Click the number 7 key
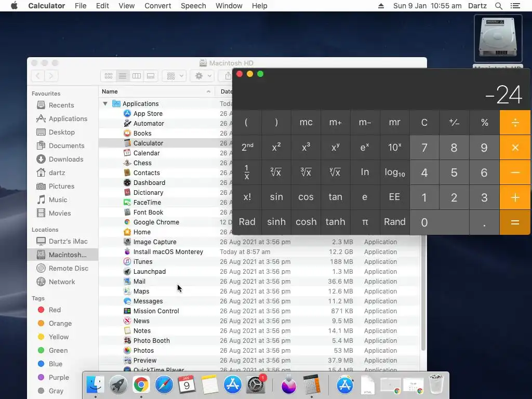The width and height of the screenshot is (532, 399). (424, 148)
